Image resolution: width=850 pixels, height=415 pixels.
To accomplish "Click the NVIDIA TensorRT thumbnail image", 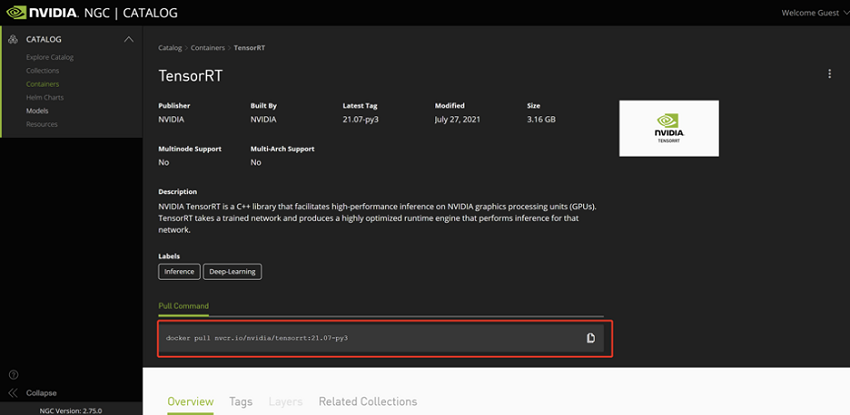I will pyautogui.click(x=669, y=128).
